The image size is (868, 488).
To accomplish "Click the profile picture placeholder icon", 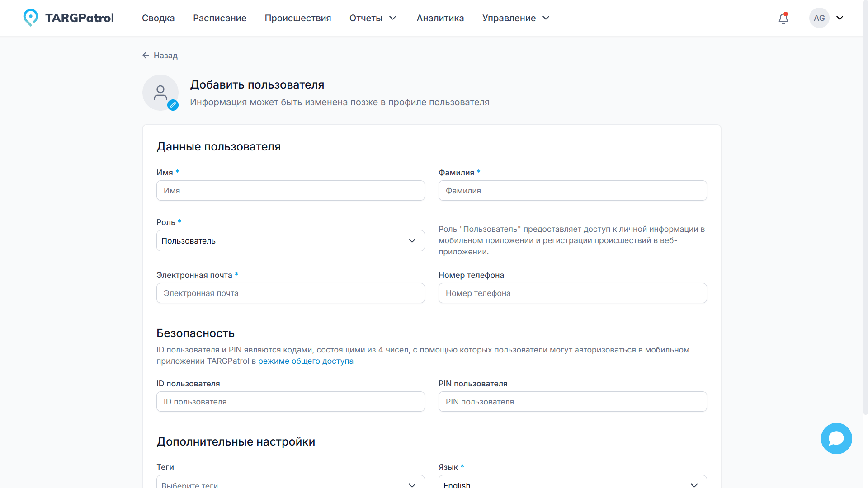I will pyautogui.click(x=160, y=92).
